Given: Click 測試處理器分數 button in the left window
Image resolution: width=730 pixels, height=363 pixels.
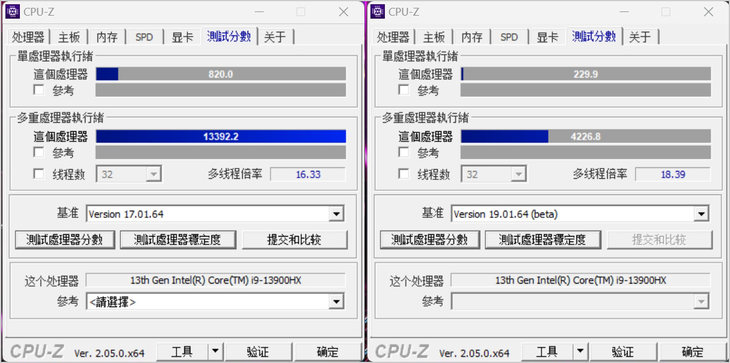Looking at the screenshot, I should 65,240.
